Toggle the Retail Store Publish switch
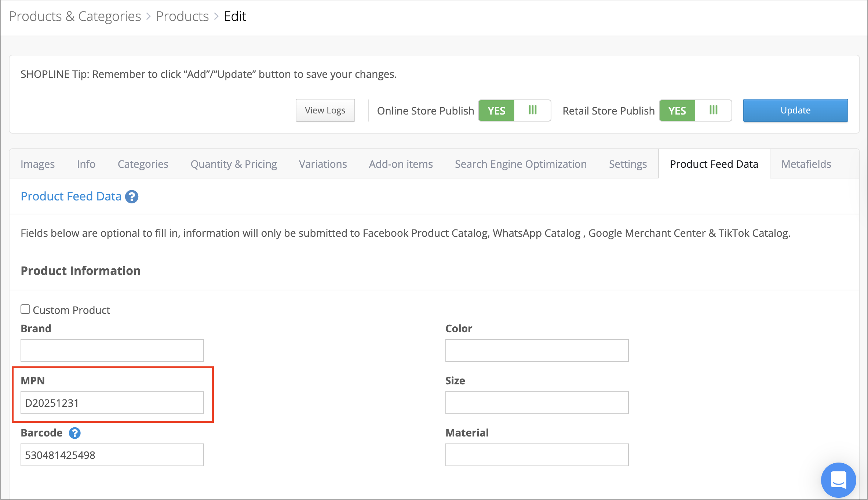The height and width of the screenshot is (500, 868). 695,110
